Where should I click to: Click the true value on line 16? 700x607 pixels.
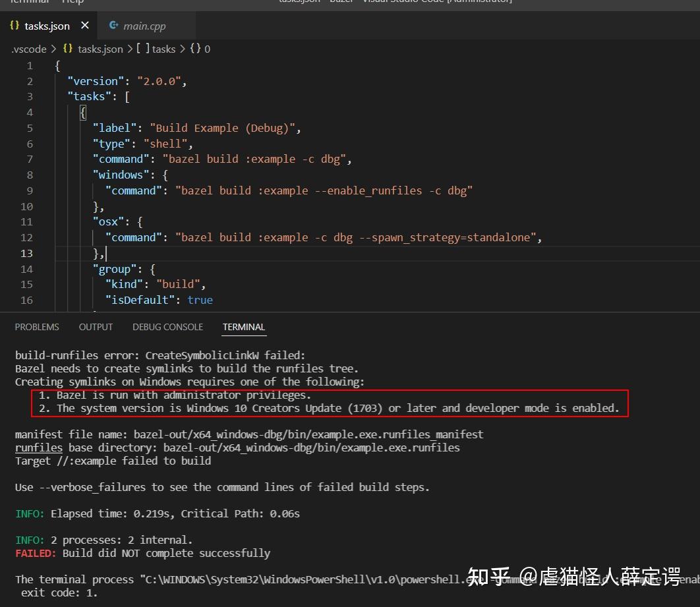tap(200, 300)
